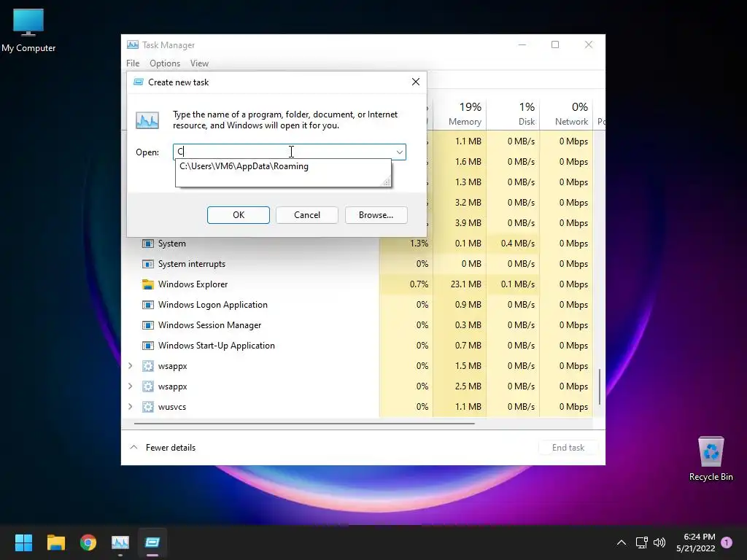Screen dimensions: 747x560
Task: Open the My Computer desktop icon
Action: [x=28, y=29]
